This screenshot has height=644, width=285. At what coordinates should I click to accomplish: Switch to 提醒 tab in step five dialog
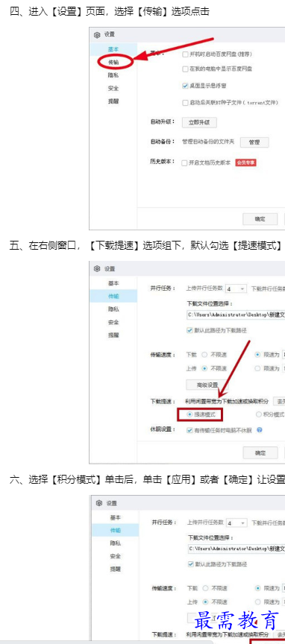click(113, 335)
